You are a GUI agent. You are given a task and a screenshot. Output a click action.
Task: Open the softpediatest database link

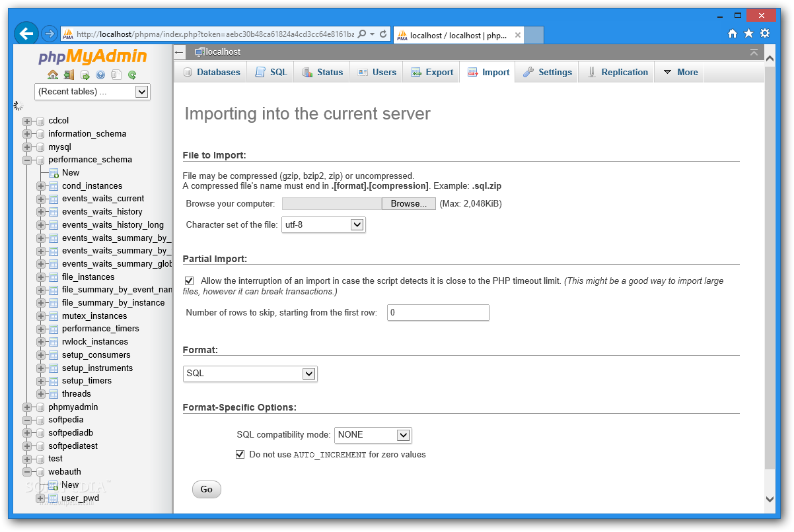coord(73,446)
